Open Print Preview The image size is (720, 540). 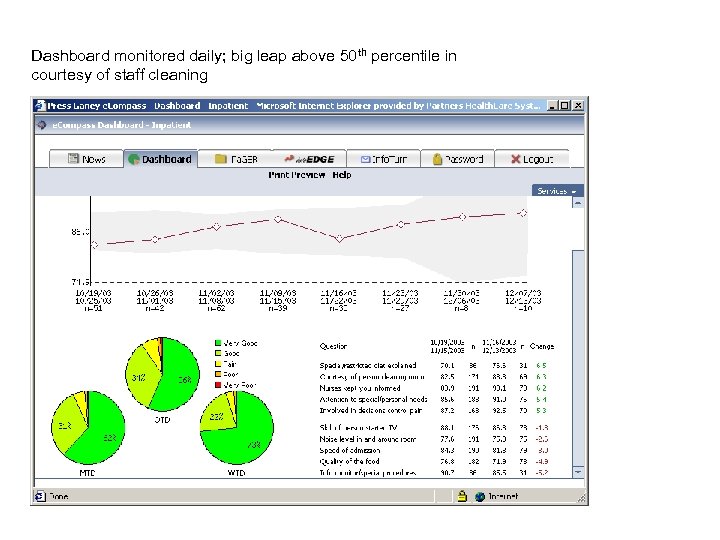297,175
